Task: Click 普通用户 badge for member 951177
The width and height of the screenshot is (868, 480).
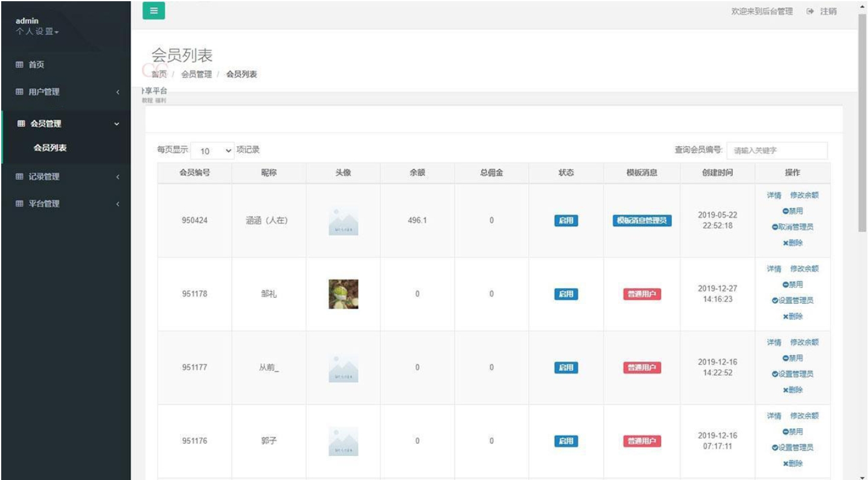Action: 642,368
